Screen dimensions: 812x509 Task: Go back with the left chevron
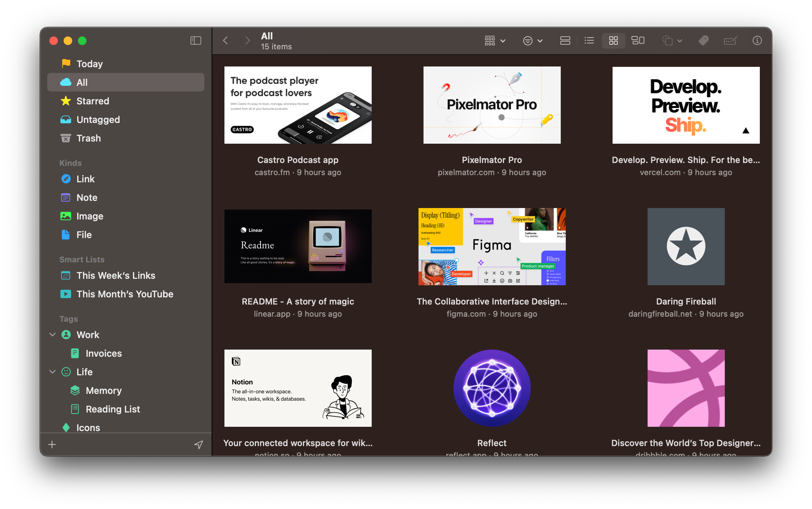tap(226, 41)
